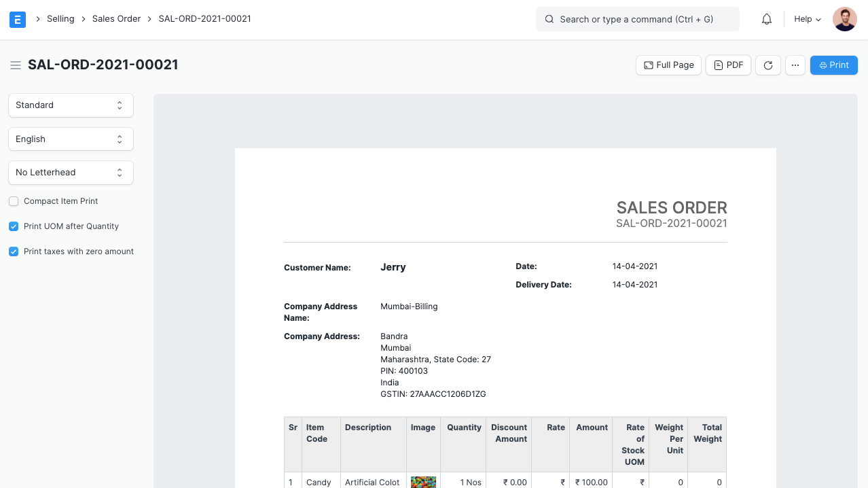Viewport: 868px width, 488px height.
Task: Click the user avatar photo
Action: pyautogui.click(x=844, y=19)
